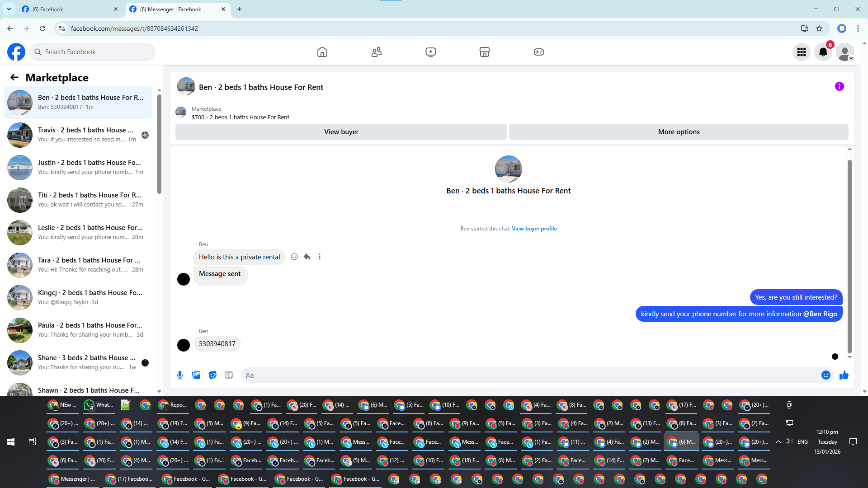868x488 pixels.
Task: Send a thumbs up like
Action: coord(844,375)
